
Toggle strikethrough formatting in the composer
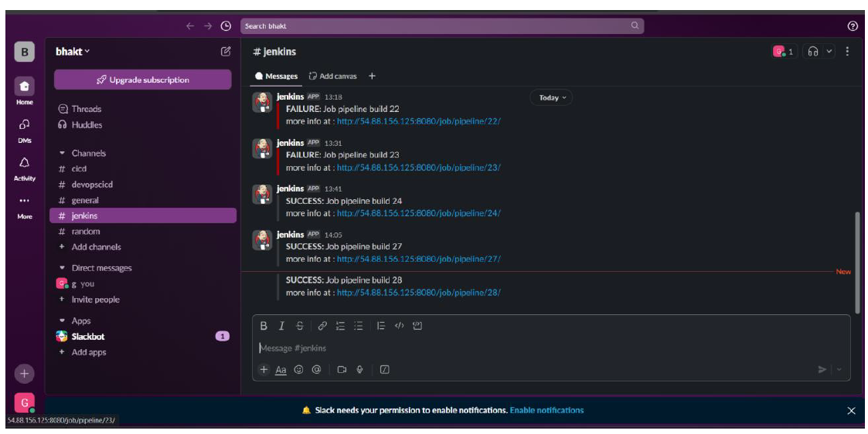299,326
